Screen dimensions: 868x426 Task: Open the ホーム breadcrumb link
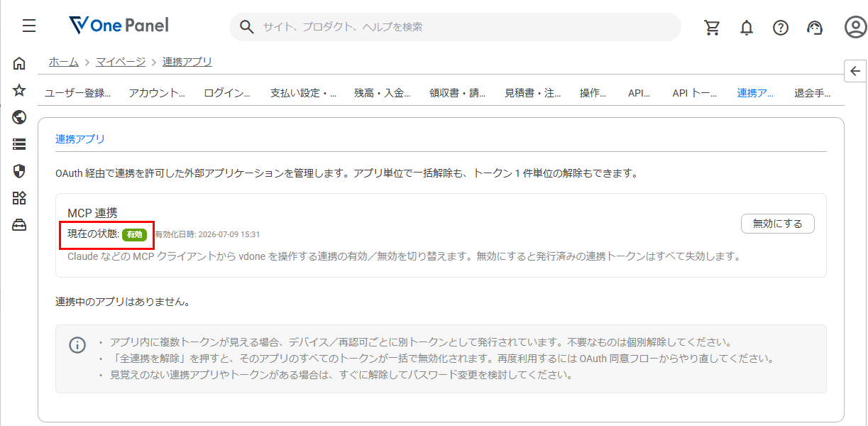pyautogui.click(x=64, y=62)
